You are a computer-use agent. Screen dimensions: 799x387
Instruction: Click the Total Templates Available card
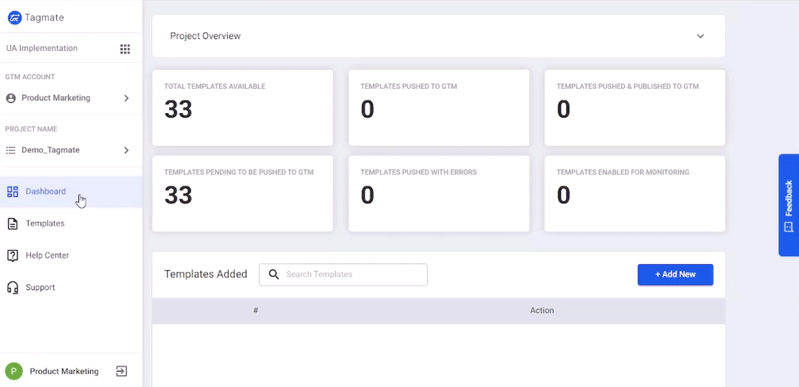point(243,108)
